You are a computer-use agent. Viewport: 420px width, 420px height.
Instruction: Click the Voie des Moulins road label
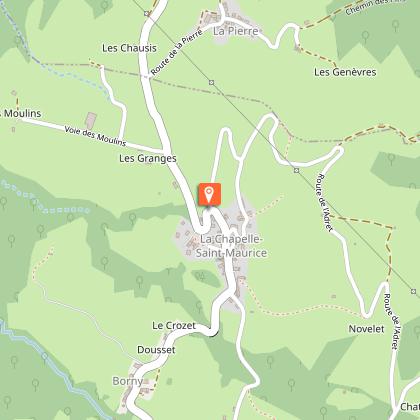click(x=95, y=136)
